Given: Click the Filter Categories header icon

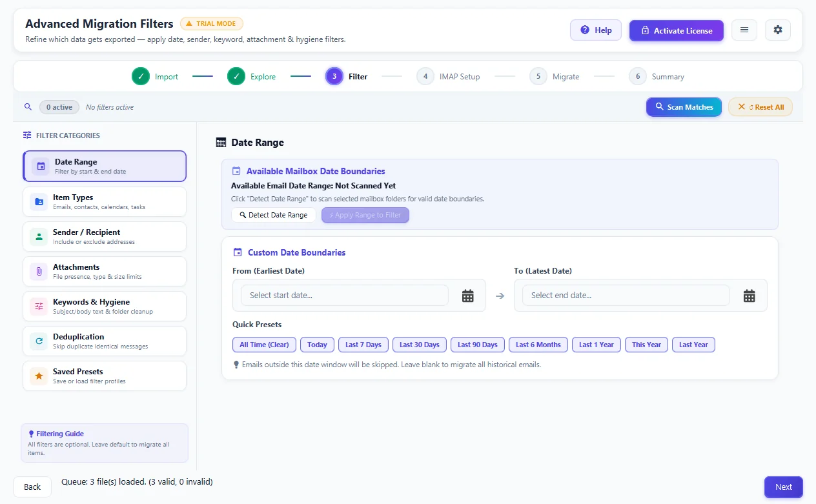Looking at the screenshot, I should [x=27, y=136].
